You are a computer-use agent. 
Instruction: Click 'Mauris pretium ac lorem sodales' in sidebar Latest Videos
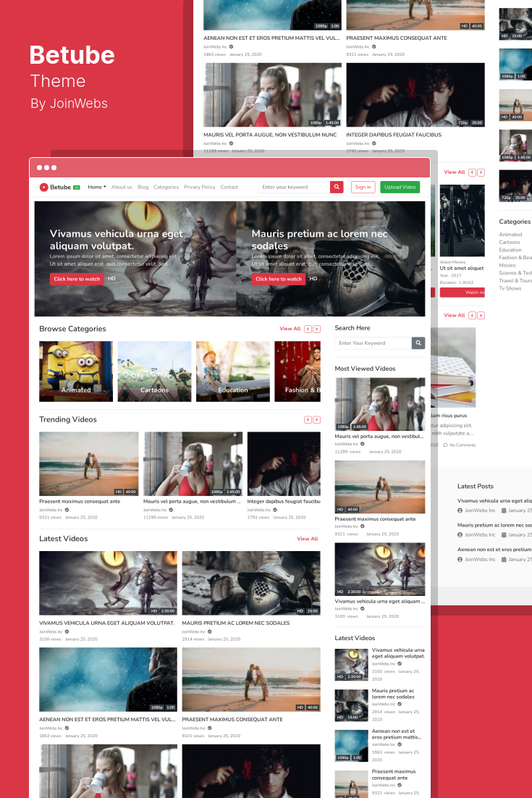pyautogui.click(x=393, y=694)
